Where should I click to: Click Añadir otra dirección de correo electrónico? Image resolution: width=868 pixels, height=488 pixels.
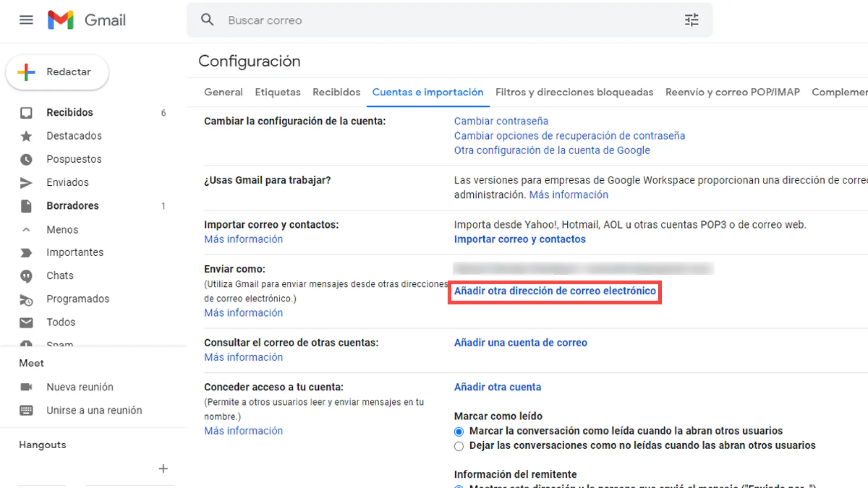(555, 291)
